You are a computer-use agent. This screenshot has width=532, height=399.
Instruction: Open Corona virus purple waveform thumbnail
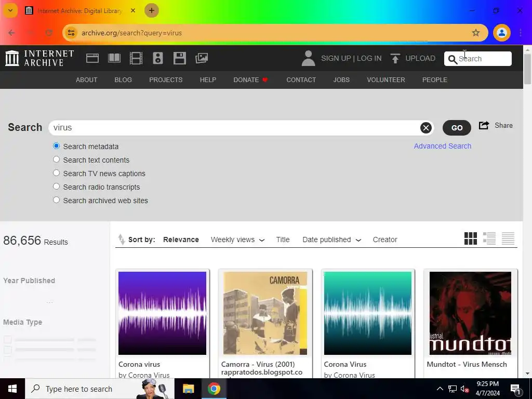point(162,313)
